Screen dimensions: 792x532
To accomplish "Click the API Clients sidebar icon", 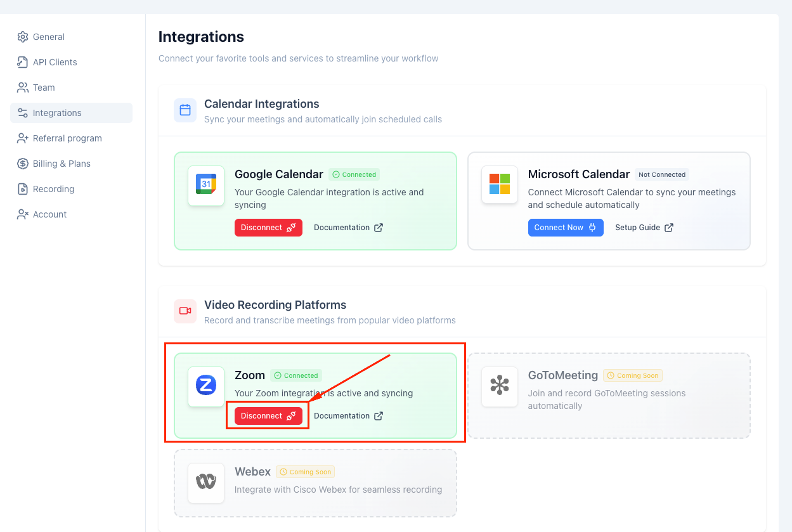I will (x=23, y=62).
